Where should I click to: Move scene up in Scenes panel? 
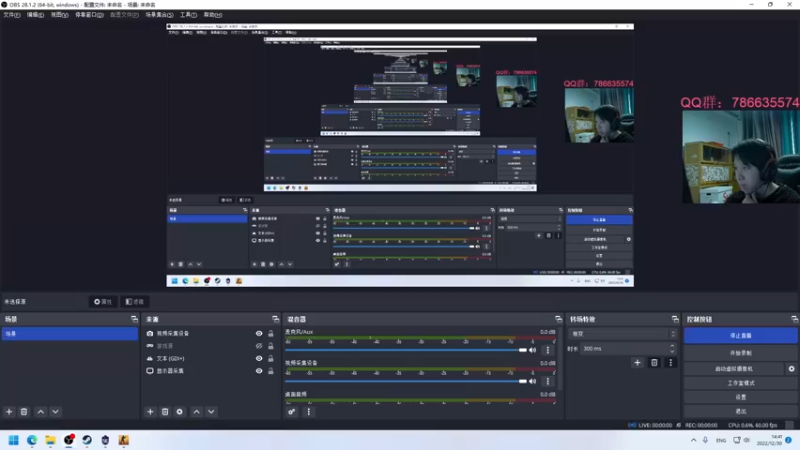pyautogui.click(x=41, y=412)
